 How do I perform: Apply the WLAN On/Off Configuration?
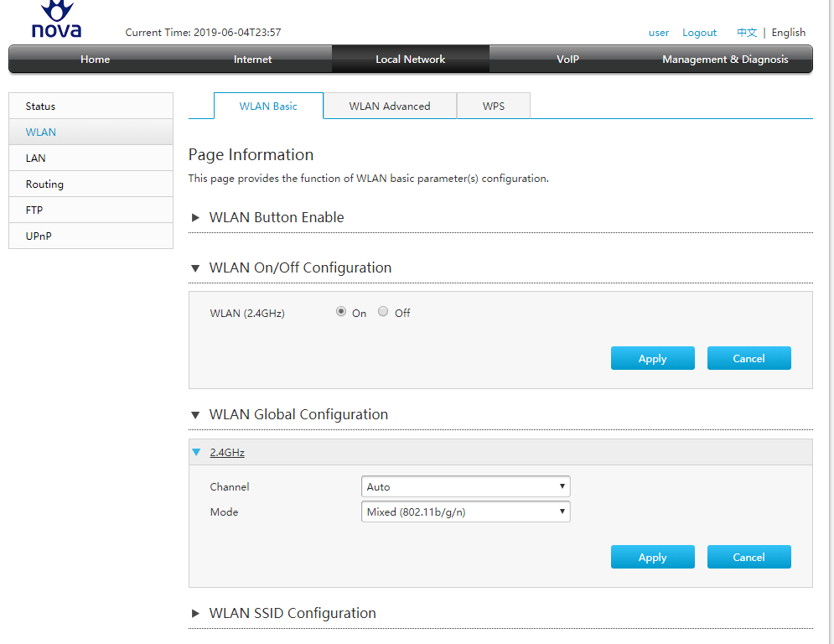[x=653, y=358]
